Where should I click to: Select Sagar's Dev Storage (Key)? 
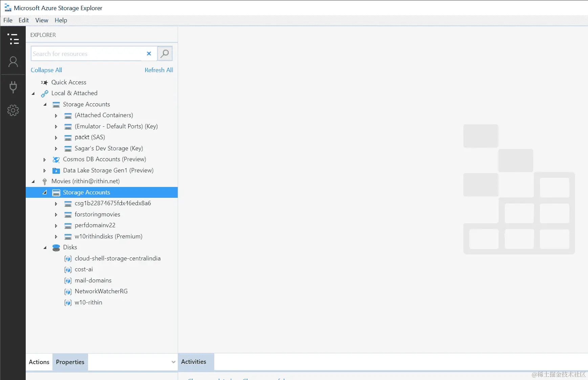(109, 148)
